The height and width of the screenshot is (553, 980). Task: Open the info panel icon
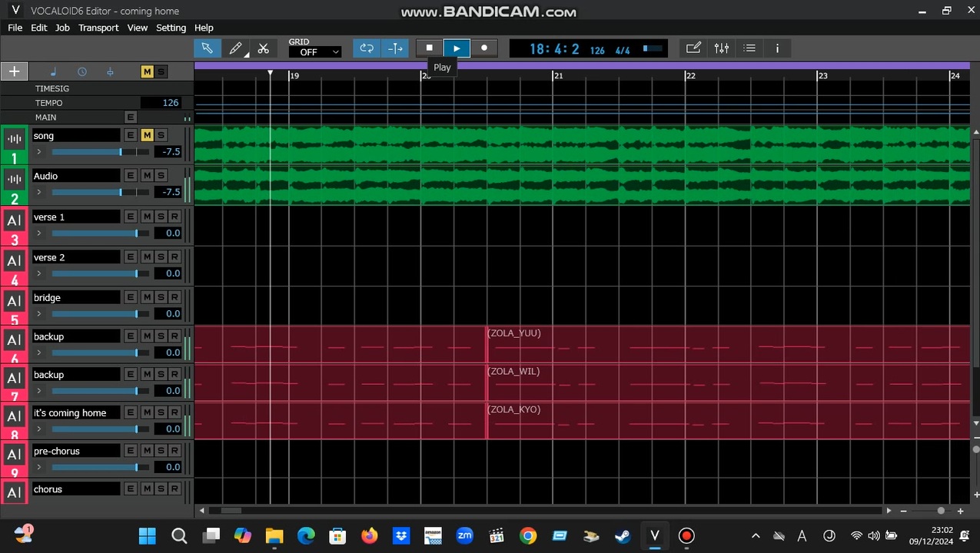777,48
